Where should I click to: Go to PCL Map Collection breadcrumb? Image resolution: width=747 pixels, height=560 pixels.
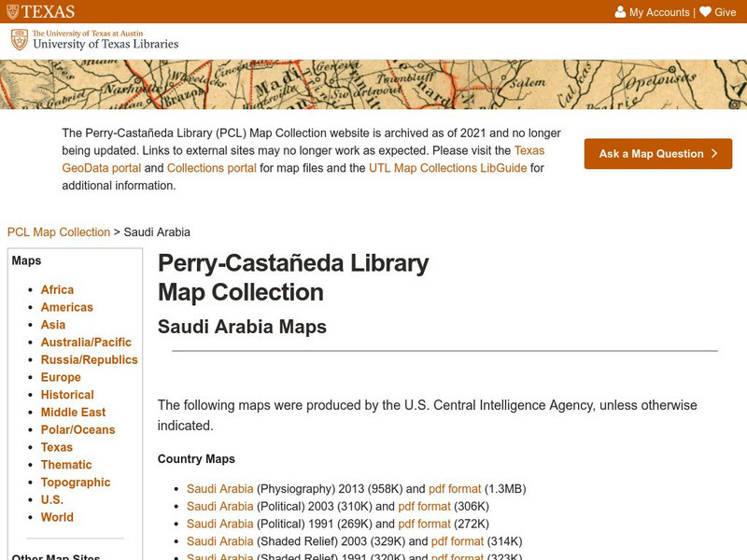[x=59, y=232]
